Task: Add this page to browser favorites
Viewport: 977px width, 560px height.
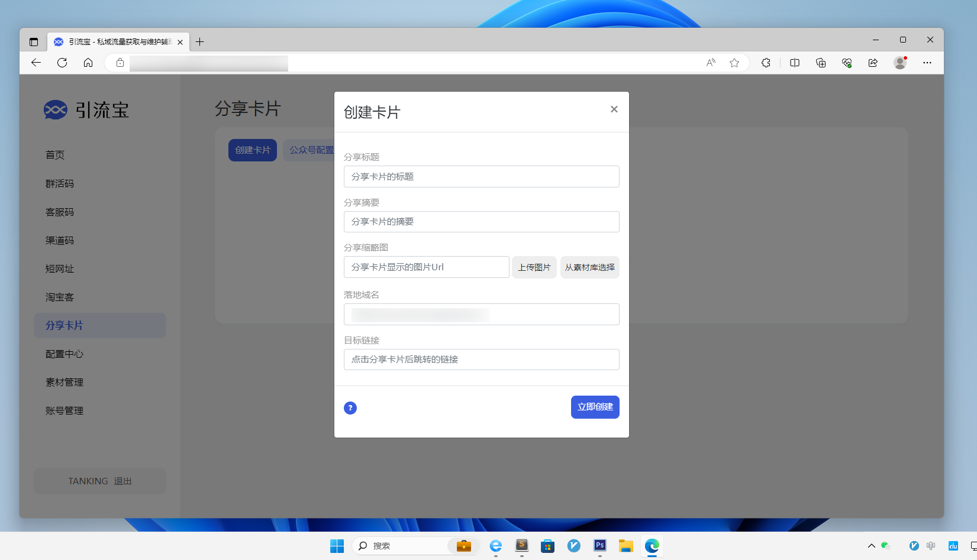Action: click(734, 63)
